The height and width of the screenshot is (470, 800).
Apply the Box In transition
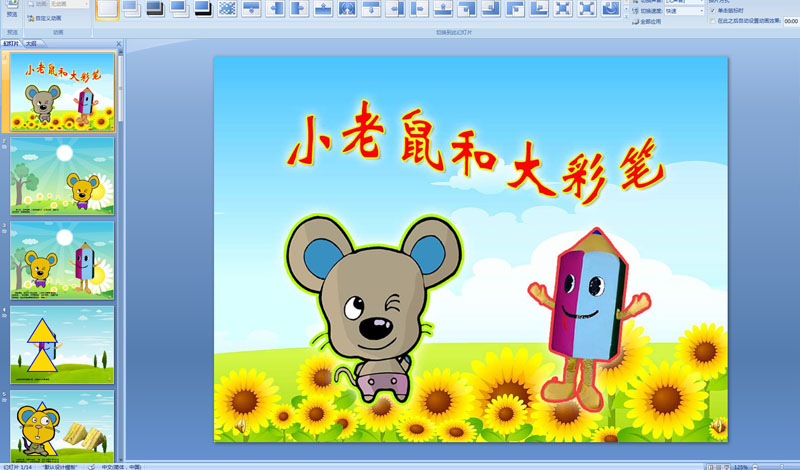(563, 8)
